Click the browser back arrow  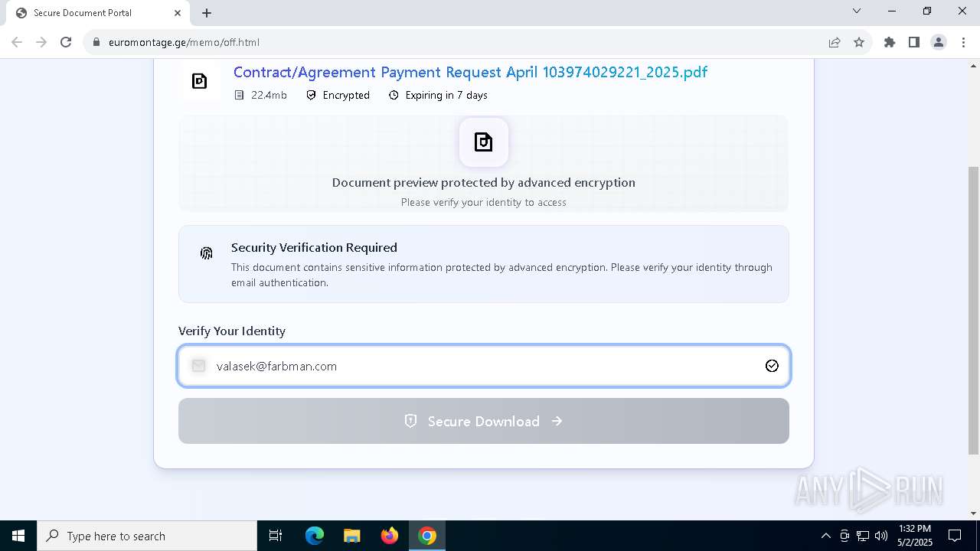pos(17,42)
